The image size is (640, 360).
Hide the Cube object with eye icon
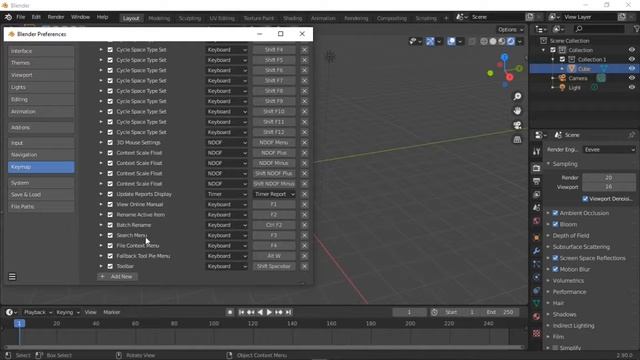pyautogui.click(x=632, y=69)
